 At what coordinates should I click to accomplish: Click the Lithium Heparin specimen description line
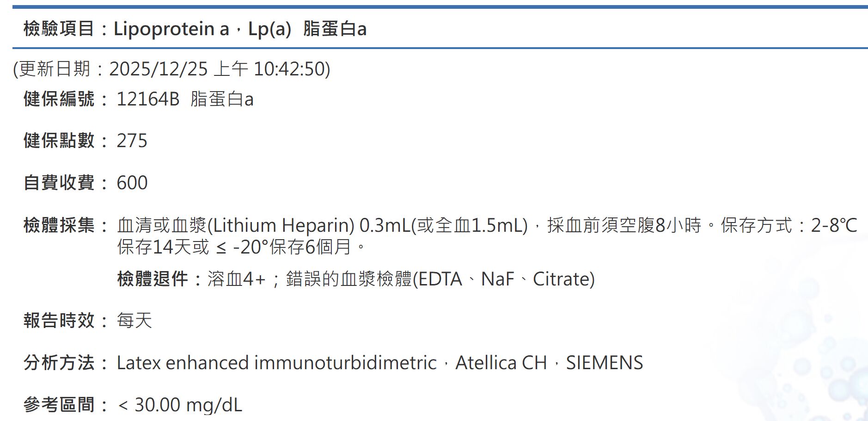coord(487,225)
